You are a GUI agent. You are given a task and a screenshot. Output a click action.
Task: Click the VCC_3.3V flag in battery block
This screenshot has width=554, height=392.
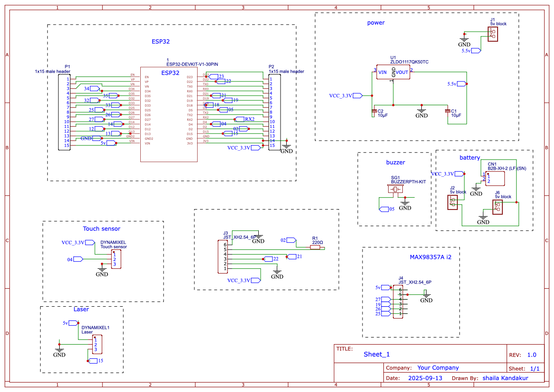pos(448,174)
